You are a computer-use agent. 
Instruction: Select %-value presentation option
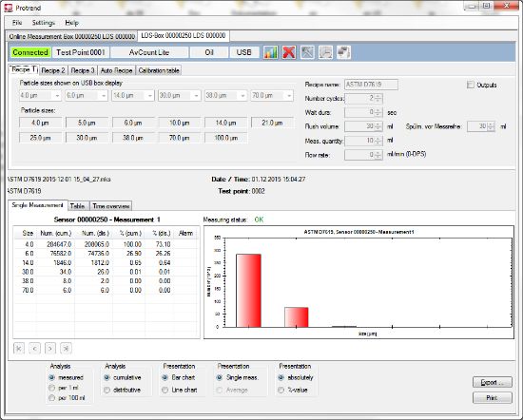coord(281,390)
